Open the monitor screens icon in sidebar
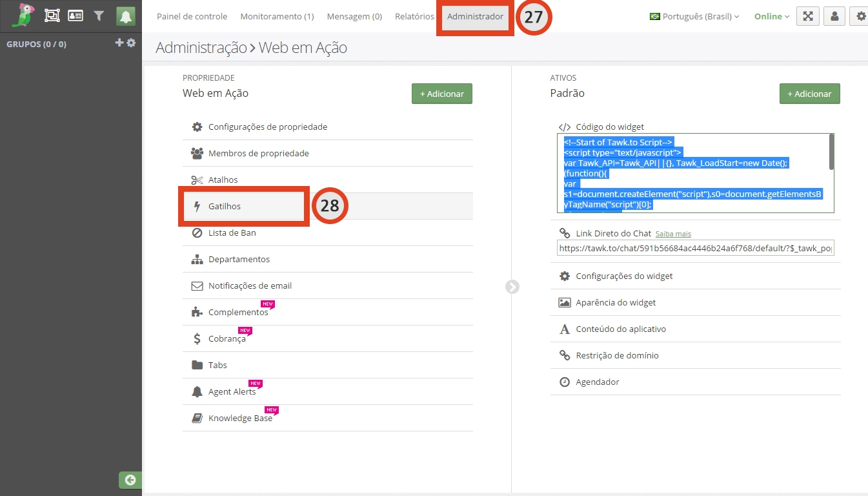 point(52,16)
